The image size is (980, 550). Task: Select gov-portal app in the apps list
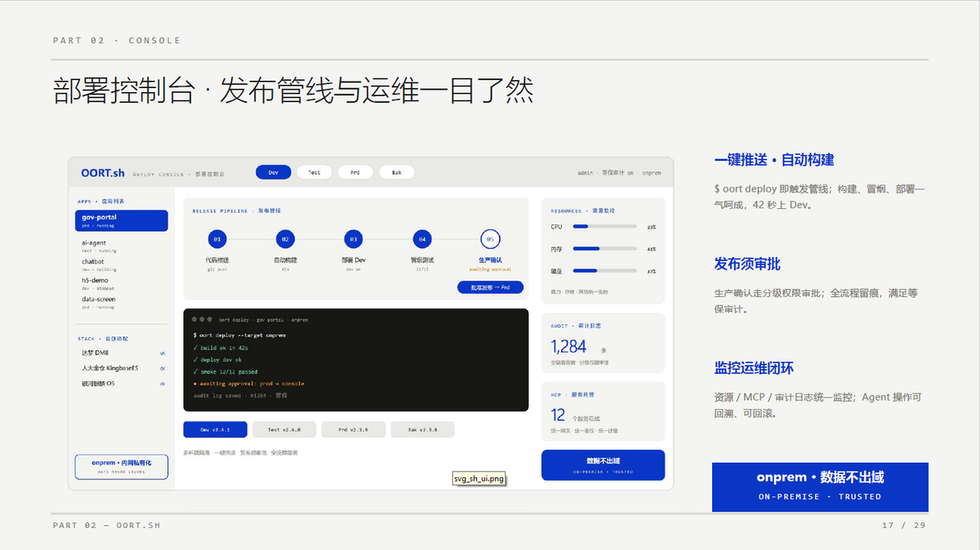pos(121,220)
